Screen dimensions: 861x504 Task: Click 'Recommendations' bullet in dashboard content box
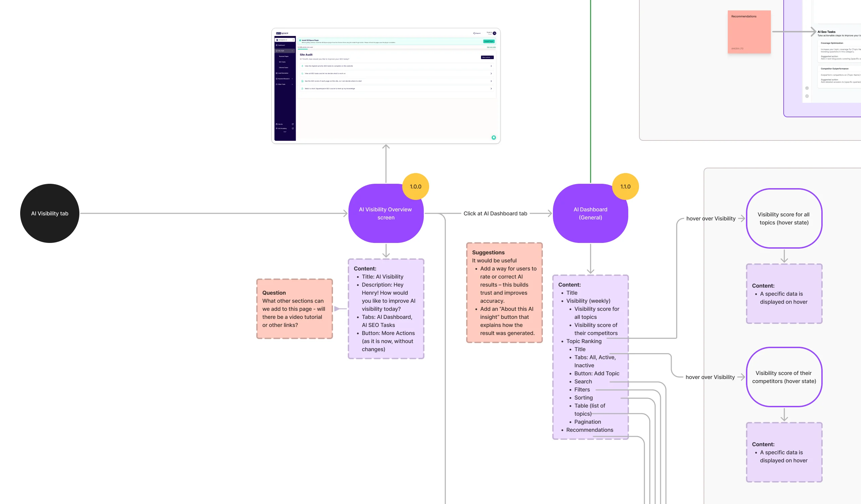point(589,430)
